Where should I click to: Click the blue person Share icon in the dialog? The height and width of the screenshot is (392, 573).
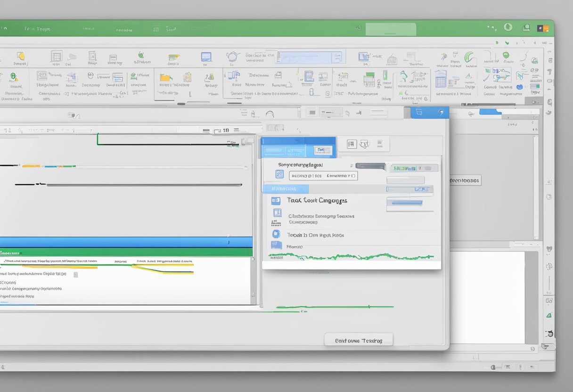pyautogui.click(x=276, y=234)
